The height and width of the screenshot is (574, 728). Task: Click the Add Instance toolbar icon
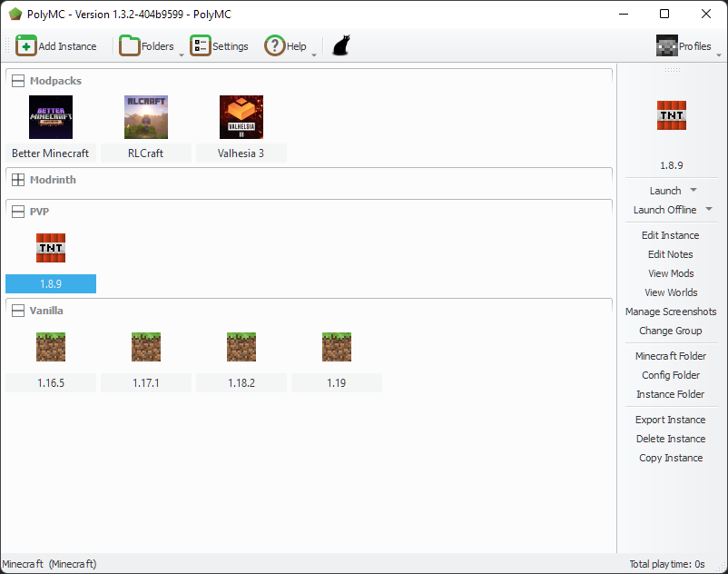click(26, 45)
